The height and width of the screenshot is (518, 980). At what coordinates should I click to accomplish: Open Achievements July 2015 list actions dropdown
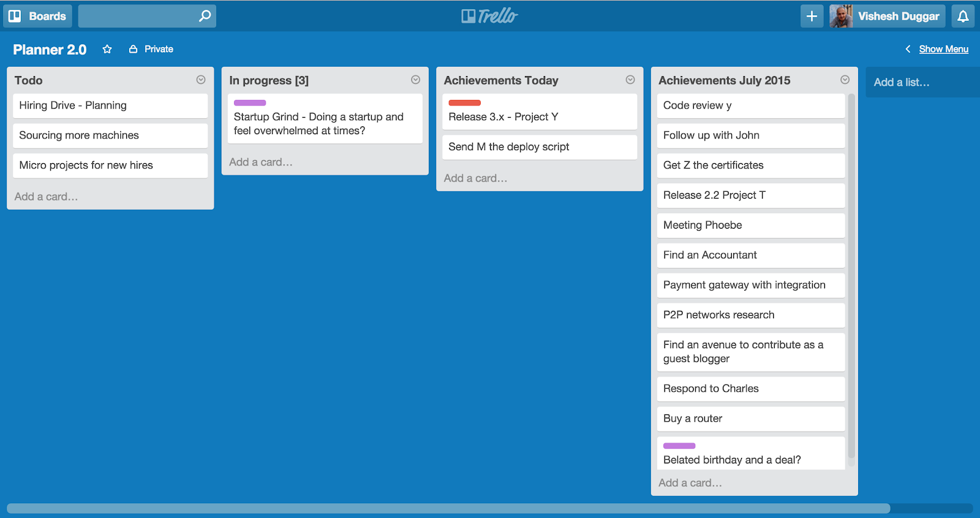pyautogui.click(x=845, y=80)
